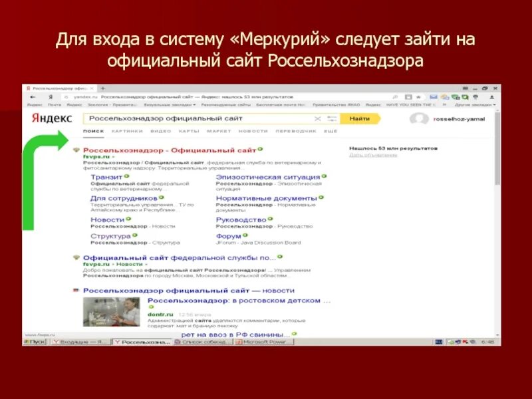Switch to the 'Видео' tab

[x=160, y=131]
